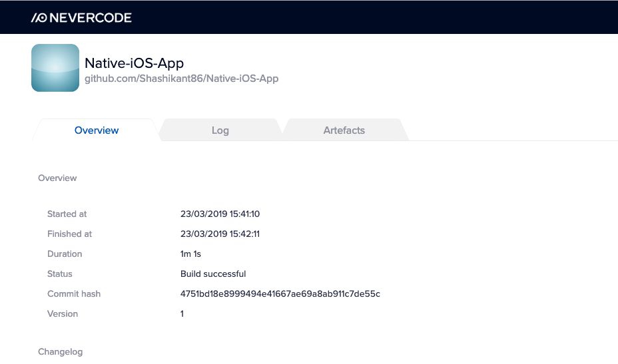Click the Version label

pos(63,314)
